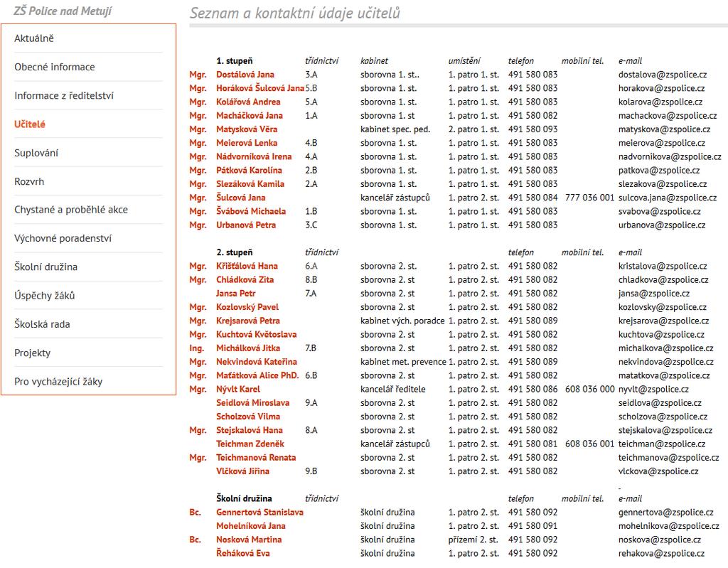Open Teichmanová Renata's profile
728x568 pixels.
coord(256,458)
